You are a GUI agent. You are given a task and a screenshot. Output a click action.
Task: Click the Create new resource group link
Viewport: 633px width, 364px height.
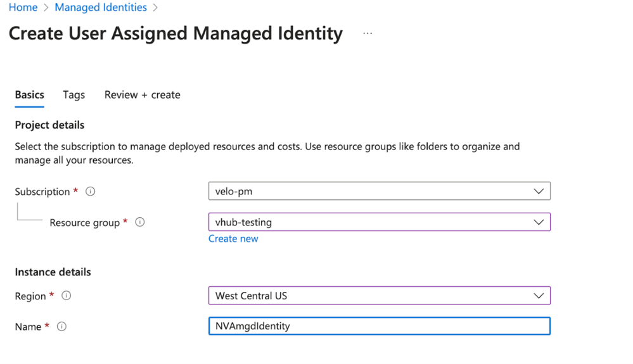pos(233,239)
